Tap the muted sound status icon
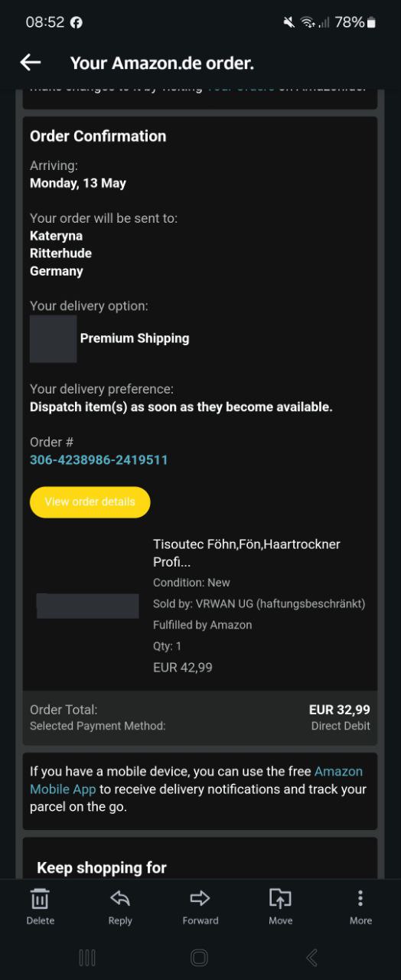 (289, 22)
